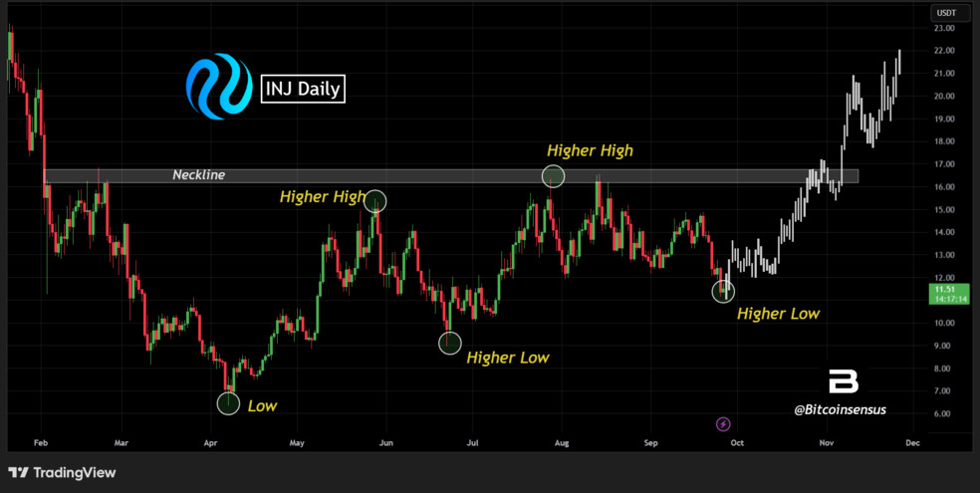
Task: Select the yellow 'Low' annotation text
Action: [x=262, y=405]
